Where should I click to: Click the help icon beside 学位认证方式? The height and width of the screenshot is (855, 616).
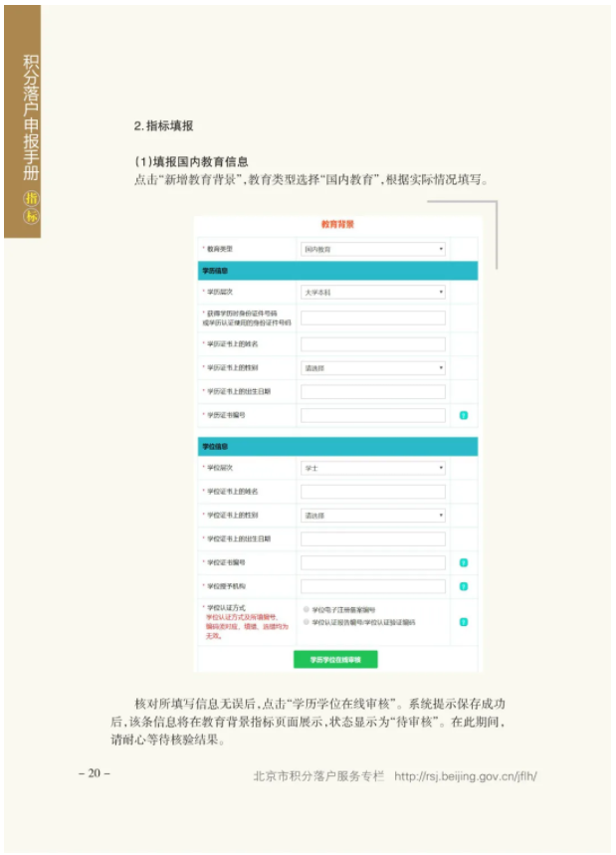(x=464, y=622)
